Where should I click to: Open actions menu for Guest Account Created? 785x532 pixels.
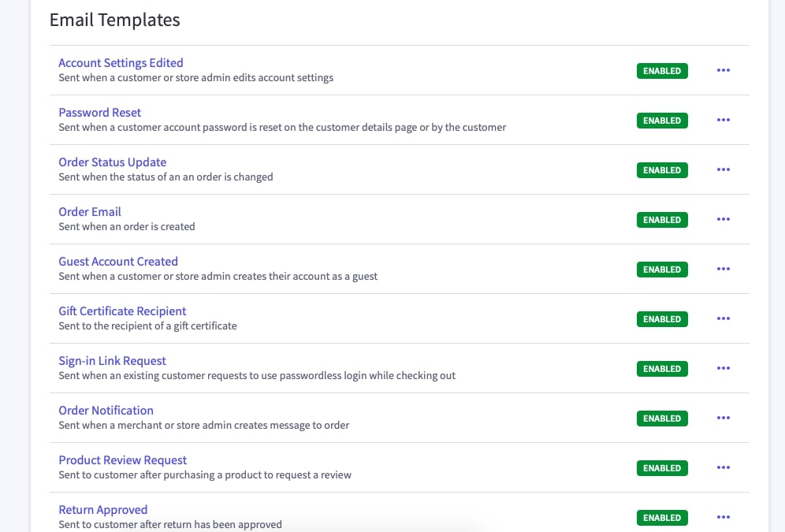pos(723,269)
